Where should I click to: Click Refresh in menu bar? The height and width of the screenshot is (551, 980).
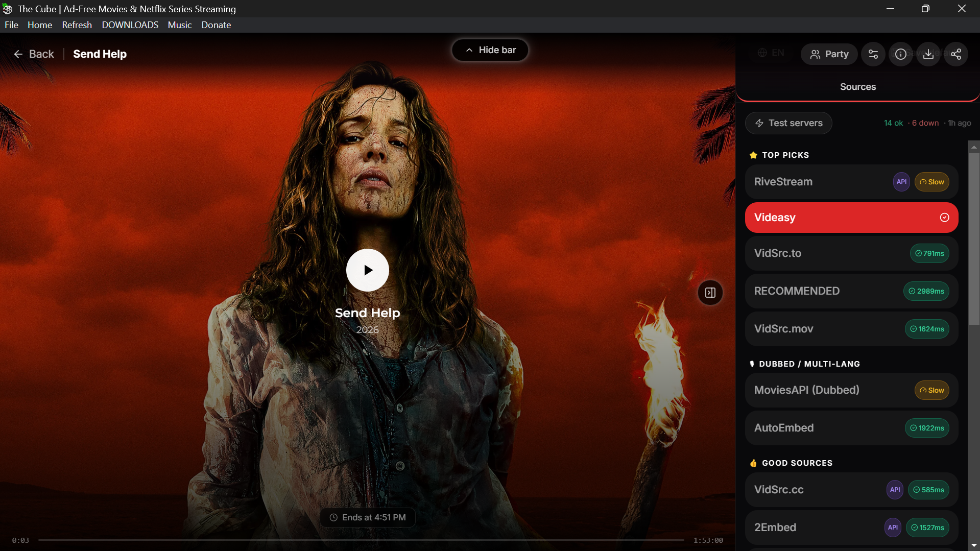click(x=77, y=25)
